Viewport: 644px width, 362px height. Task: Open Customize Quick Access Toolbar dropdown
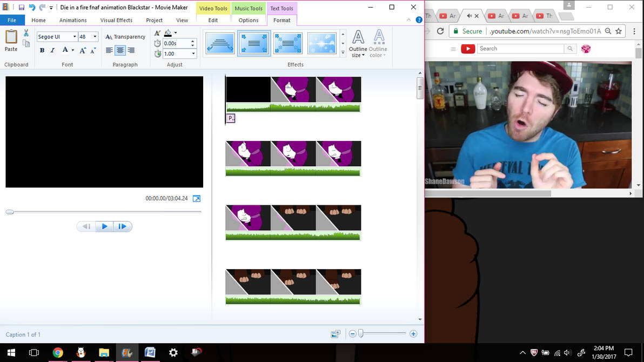pyautogui.click(x=51, y=8)
